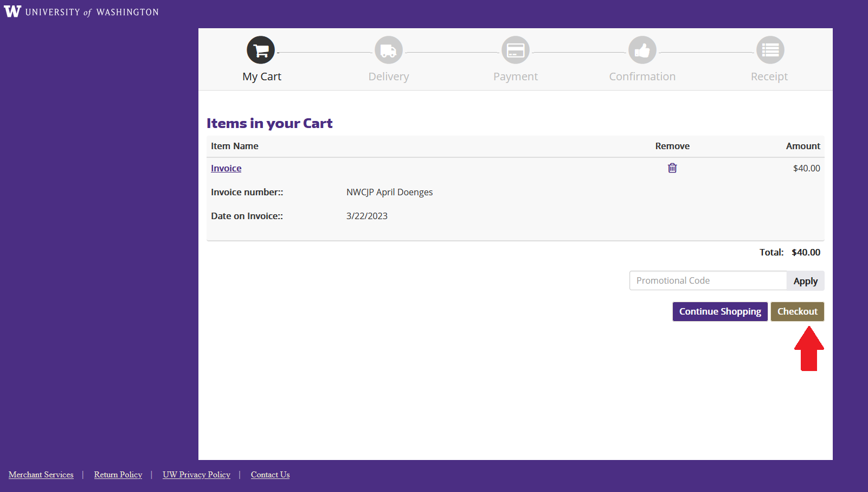Click the Remove column header
Screen dimensions: 868x492
[672, 146]
